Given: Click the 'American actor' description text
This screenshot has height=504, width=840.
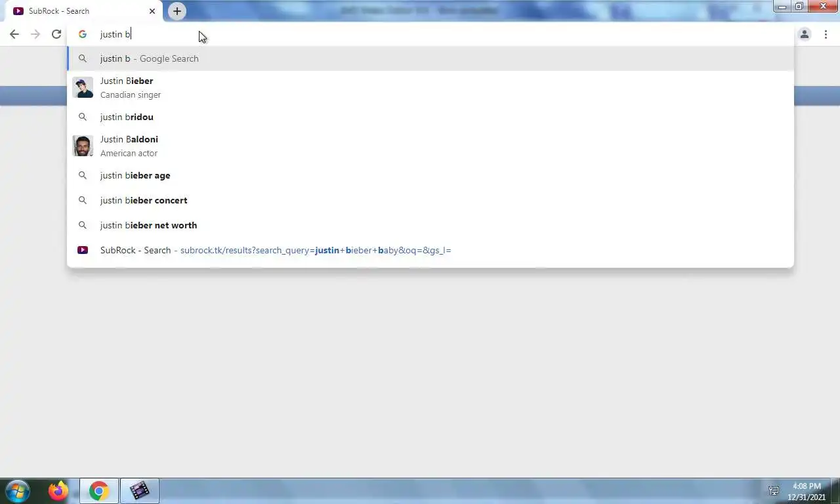Looking at the screenshot, I should click(x=129, y=153).
